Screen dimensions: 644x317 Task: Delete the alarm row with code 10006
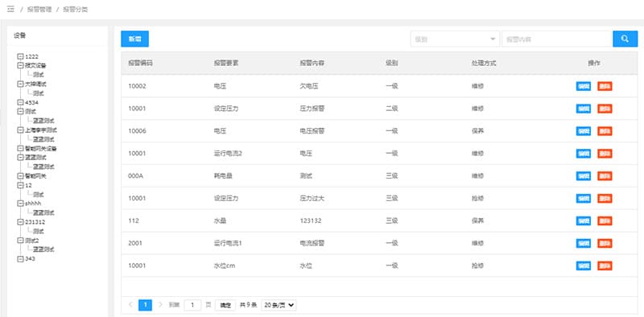605,131
